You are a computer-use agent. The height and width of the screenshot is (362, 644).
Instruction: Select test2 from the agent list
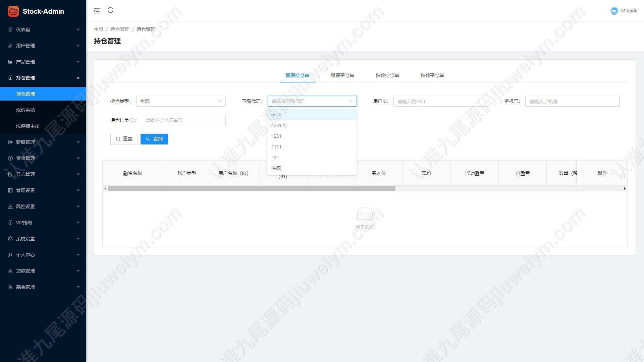pyautogui.click(x=312, y=115)
